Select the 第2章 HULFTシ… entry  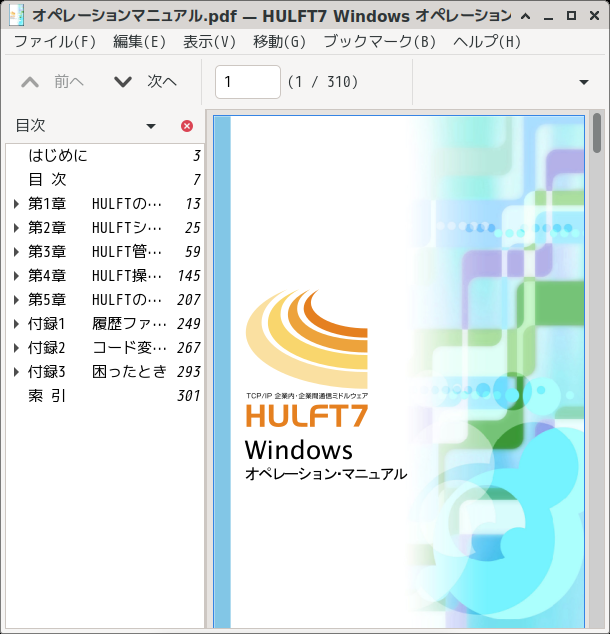pyautogui.click(x=105, y=228)
